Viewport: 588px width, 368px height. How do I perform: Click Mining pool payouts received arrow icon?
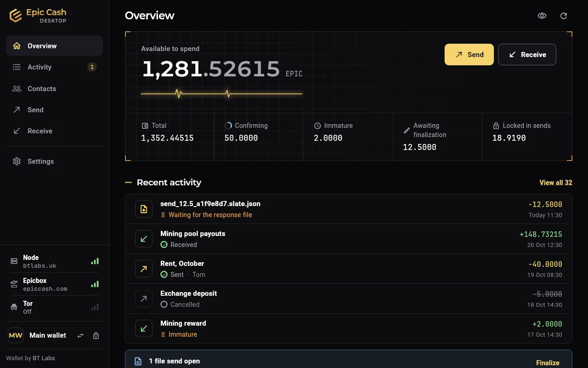pos(144,239)
